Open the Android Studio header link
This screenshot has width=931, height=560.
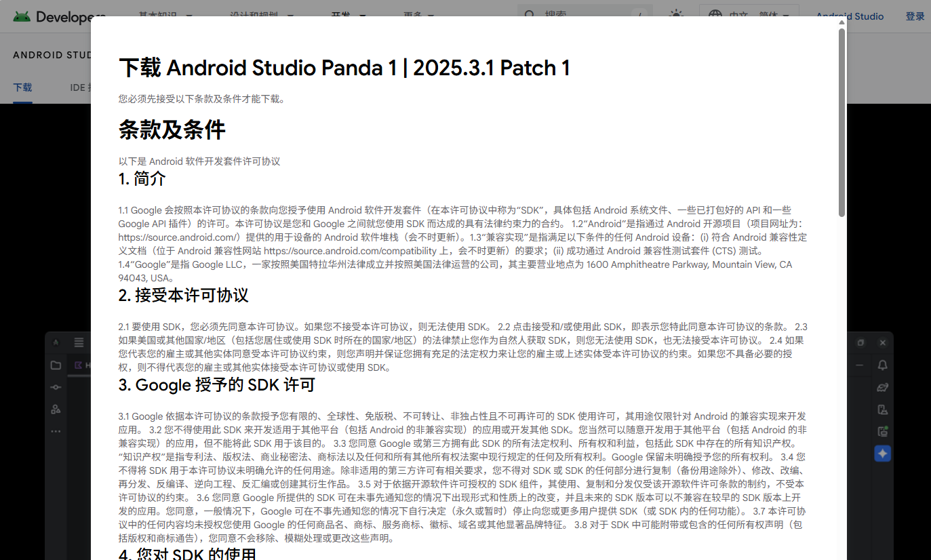click(x=850, y=16)
